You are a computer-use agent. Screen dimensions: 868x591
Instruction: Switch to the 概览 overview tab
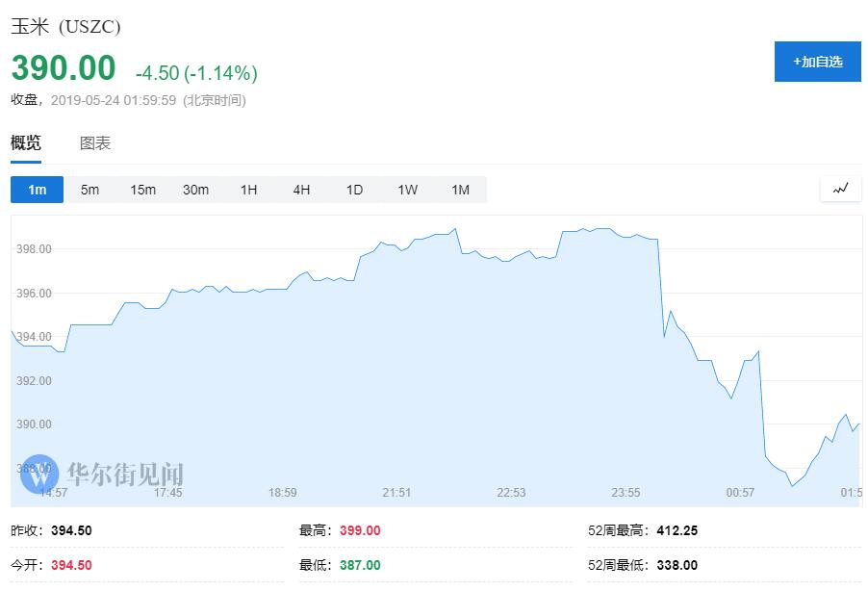pyautogui.click(x=26, y=143)
